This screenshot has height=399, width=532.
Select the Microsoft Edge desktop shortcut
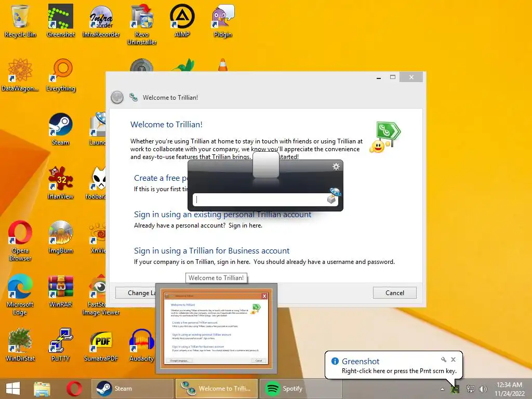[20, 295]
